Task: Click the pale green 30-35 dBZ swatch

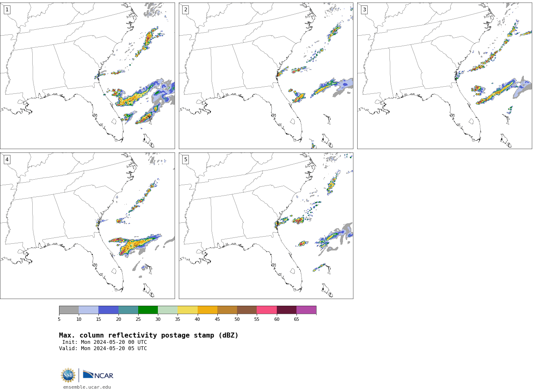Action: [167, 310]
